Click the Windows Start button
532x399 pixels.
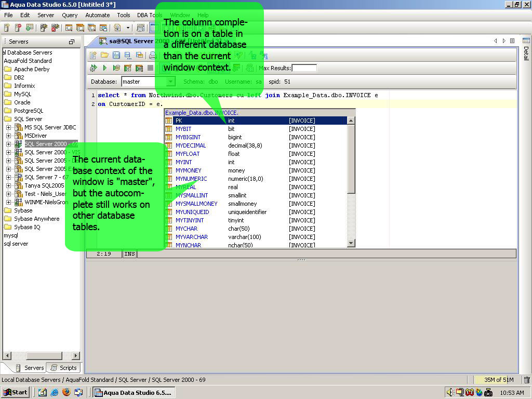click(15, 393)
